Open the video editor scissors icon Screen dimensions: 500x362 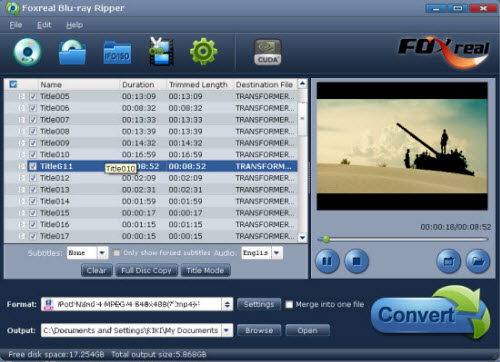(161, 51)
